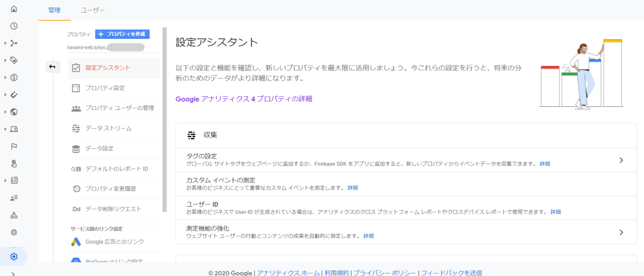Click 詳細 link in カスタム イベントの測定 row

[x=353, y=188]
